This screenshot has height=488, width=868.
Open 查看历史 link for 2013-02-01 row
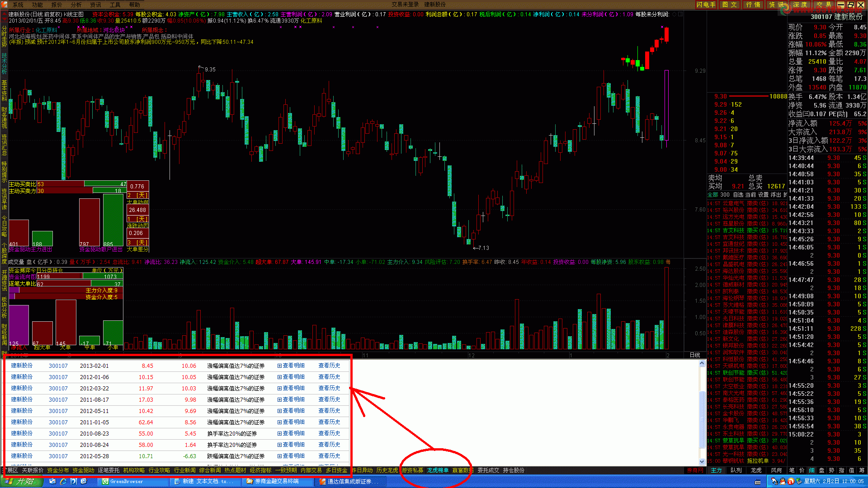tap(329, 366)
